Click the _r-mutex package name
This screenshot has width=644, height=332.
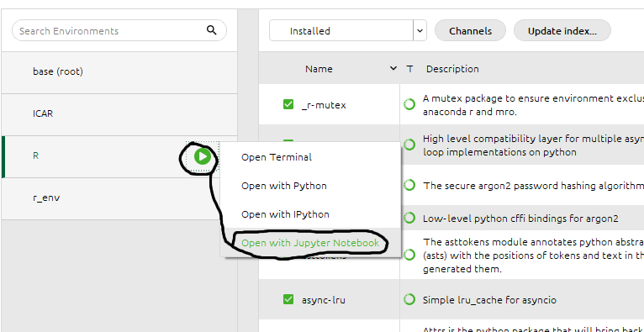(x=324, y=105)
